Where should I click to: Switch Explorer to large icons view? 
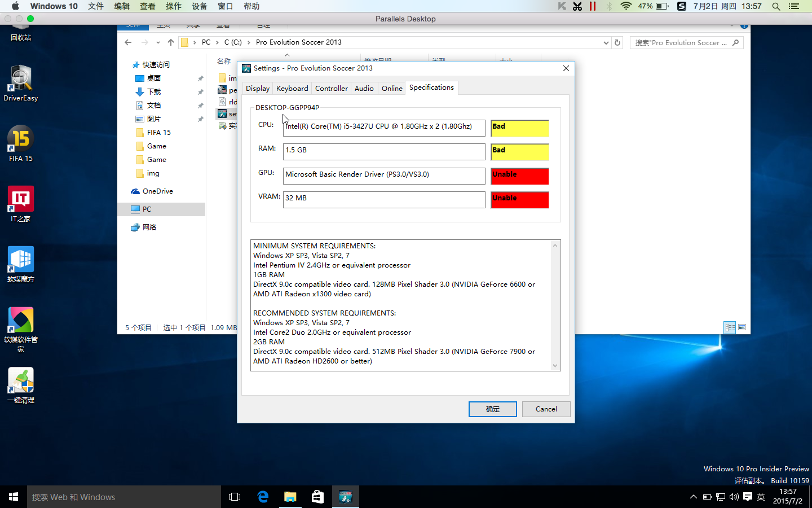click(x=742, y=327)
